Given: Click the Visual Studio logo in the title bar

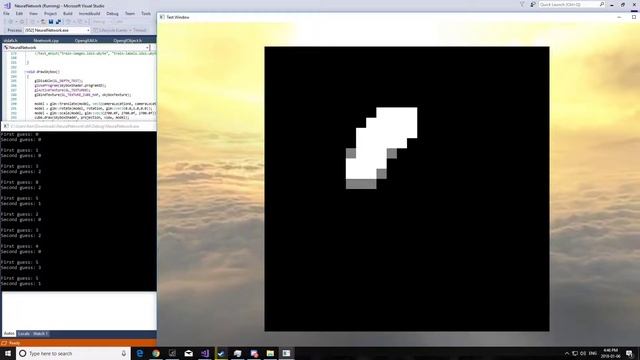Looking at the screenshot, I should click(x=7, y=5).
